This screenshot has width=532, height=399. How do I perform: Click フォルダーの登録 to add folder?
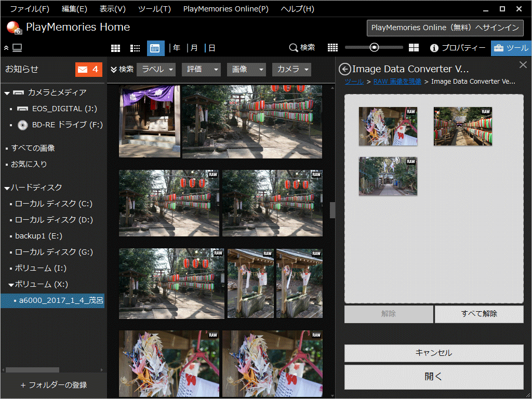pos(54,385)
